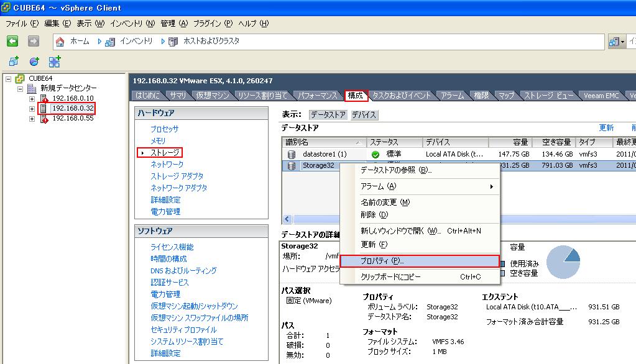This screenshot has height=364, width=636.
Task: Open the アラーム (A) submenu arrow
Action: [x=491, y=186]
